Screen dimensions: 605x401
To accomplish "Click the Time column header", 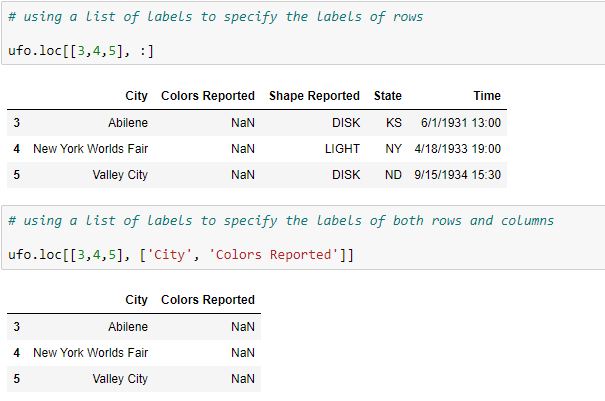I will [487, 96].
